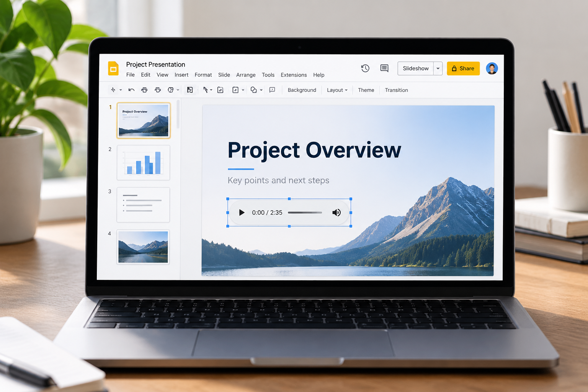This screenshot has width=588, height=392.
Task: Expand the dropdown arrow next to the shapes icon
Action: 261,90
